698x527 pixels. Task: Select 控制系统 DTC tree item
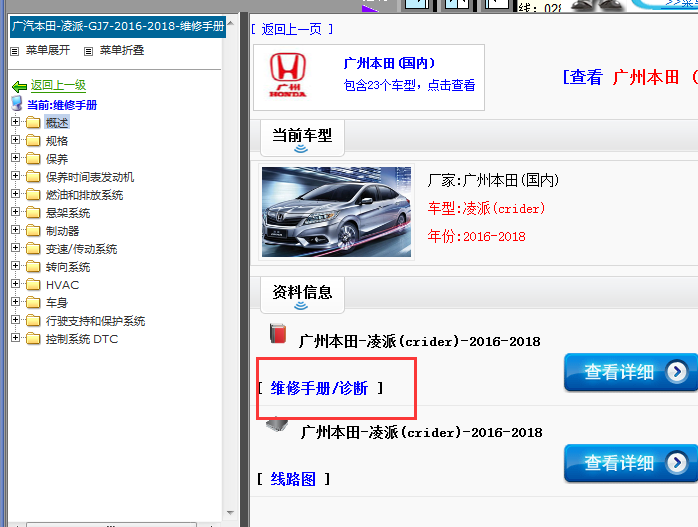82,339
